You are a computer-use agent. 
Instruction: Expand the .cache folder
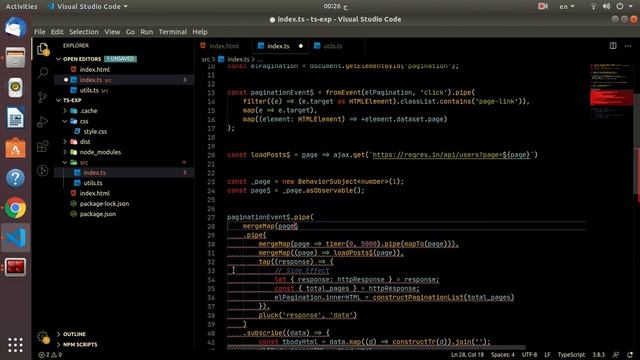[x=64, y=111]
